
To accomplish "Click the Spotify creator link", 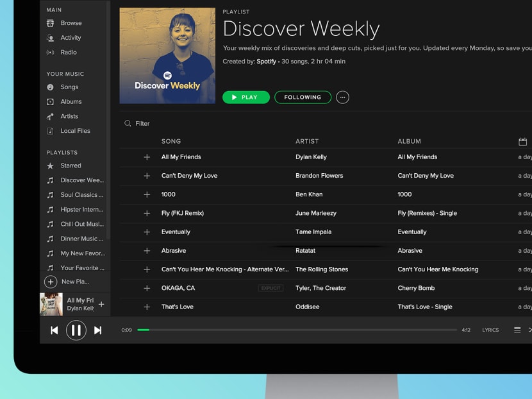I will tap(266, 62).
